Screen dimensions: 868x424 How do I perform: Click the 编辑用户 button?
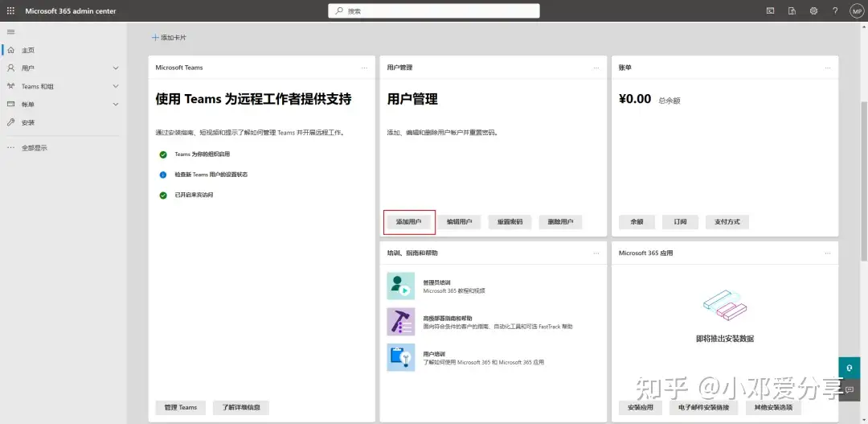459,222
